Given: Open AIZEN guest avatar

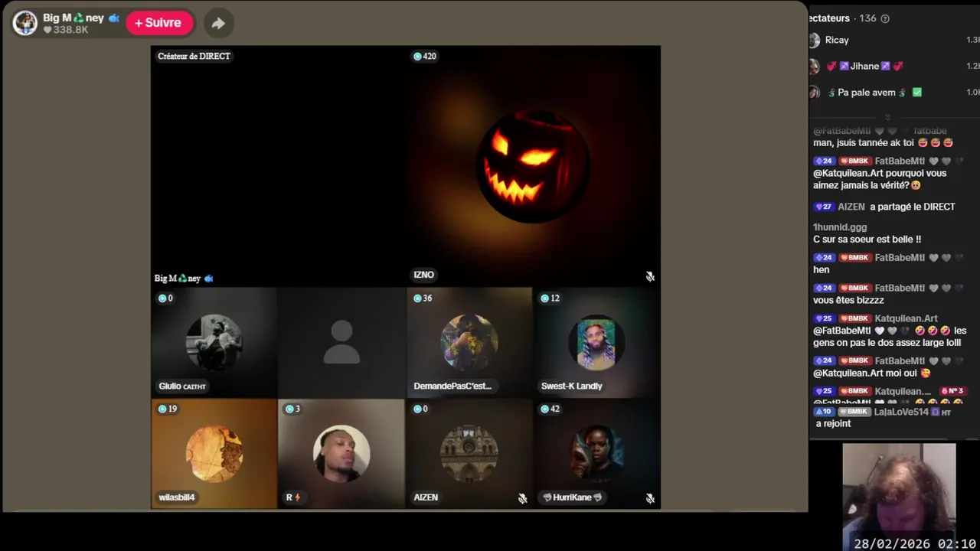Looking at the screenshot, I should [469, 454].
